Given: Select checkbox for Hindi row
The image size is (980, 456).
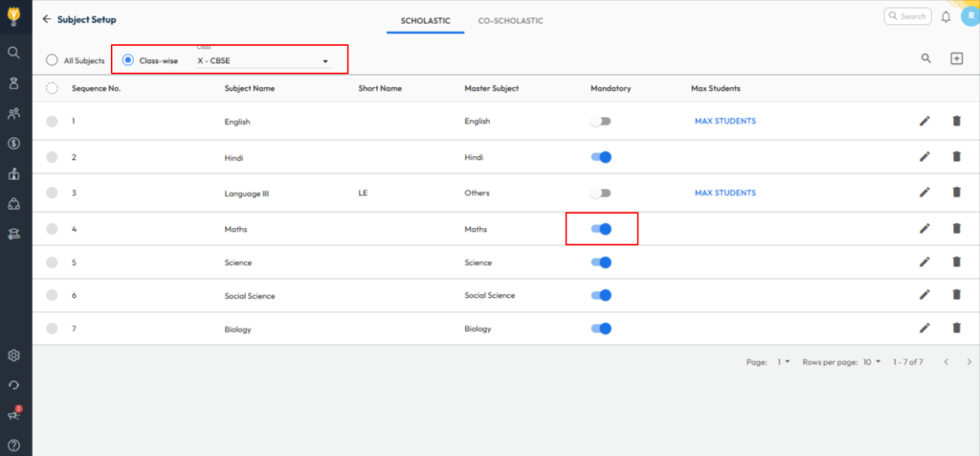Looking at the screenshot, I should tap(52, 157).
